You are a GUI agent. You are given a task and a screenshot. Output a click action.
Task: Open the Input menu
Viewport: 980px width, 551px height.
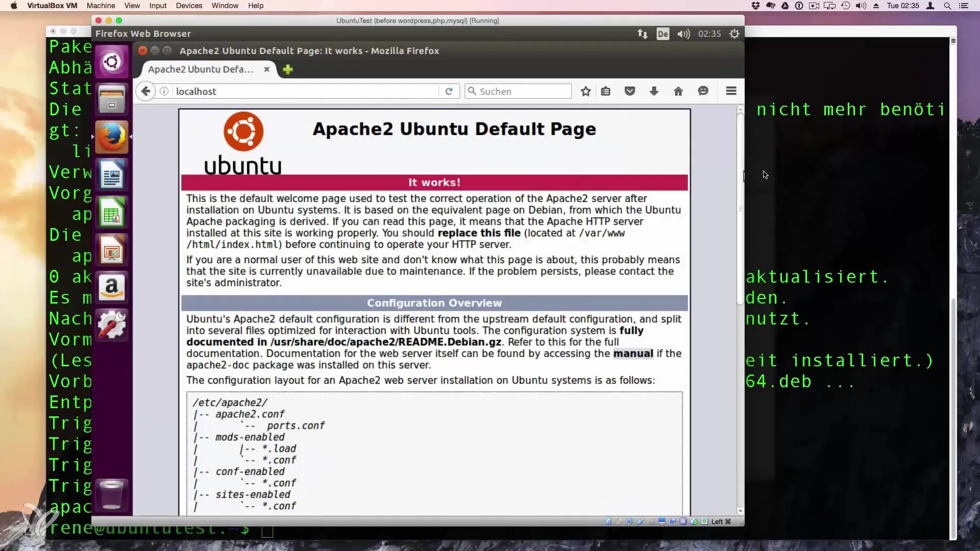click(x=158, y=6)
